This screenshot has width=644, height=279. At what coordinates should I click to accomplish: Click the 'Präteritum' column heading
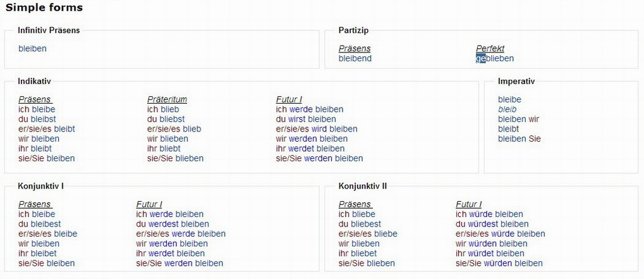point(167,99)
